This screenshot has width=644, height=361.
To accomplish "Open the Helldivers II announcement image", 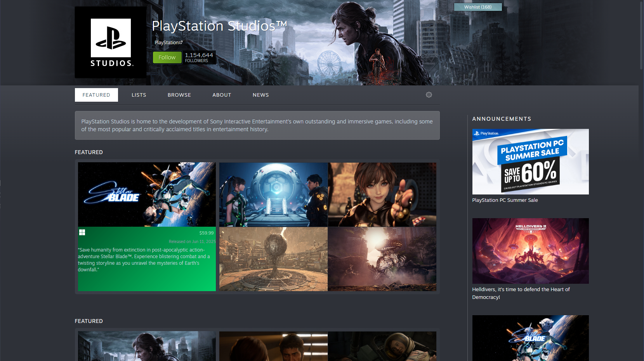I will (530, 251).
